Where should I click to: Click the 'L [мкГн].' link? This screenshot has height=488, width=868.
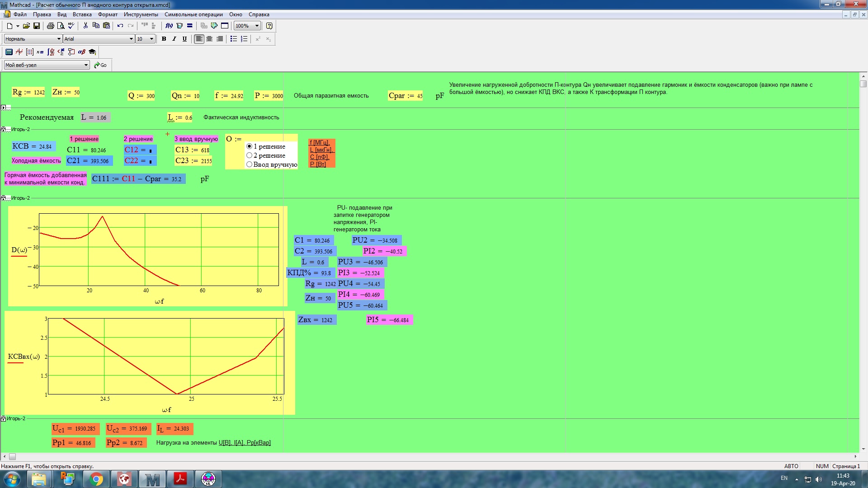coord(321,150)
